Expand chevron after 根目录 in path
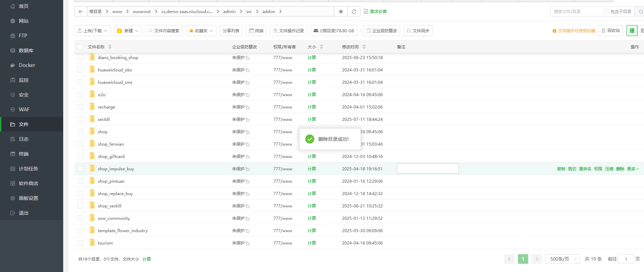 (107, 12)
